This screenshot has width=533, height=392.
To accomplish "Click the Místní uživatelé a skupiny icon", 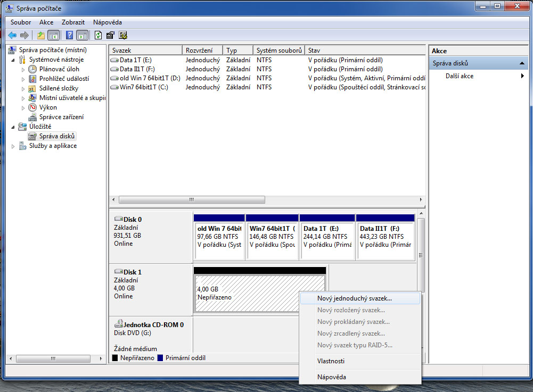I will (32, 98).
